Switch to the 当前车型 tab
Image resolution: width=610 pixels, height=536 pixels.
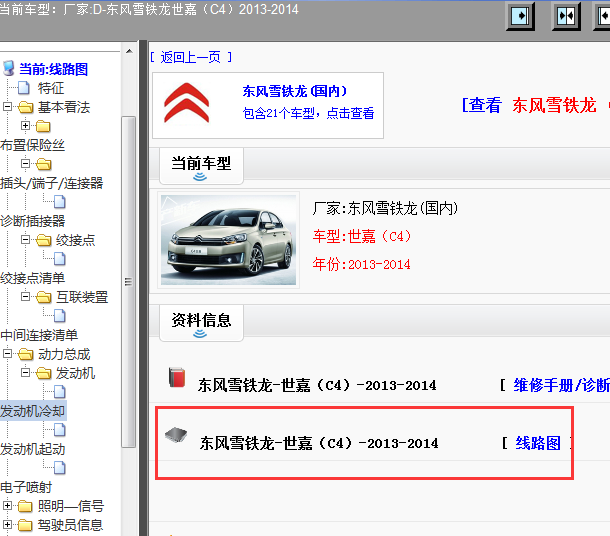(x=201, y=166)
